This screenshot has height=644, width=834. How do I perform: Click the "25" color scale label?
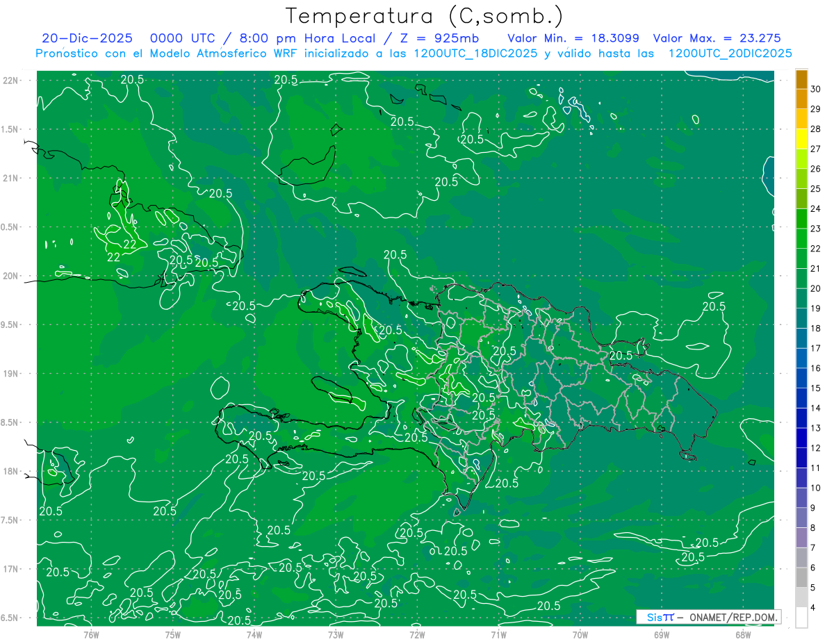click(816, 188)
